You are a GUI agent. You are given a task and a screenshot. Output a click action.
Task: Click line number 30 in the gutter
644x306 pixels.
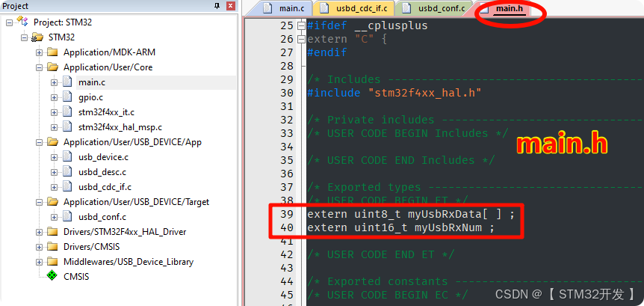pos(287,93)
